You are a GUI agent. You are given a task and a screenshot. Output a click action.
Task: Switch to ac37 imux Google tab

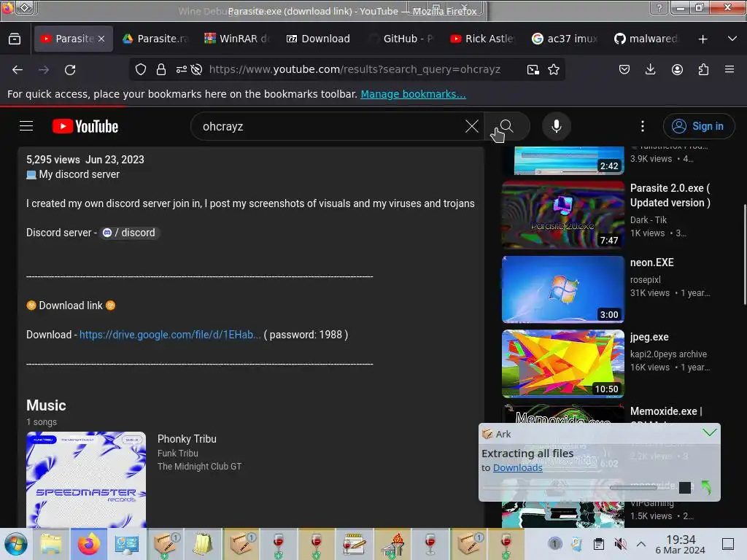tap(565, 39)
